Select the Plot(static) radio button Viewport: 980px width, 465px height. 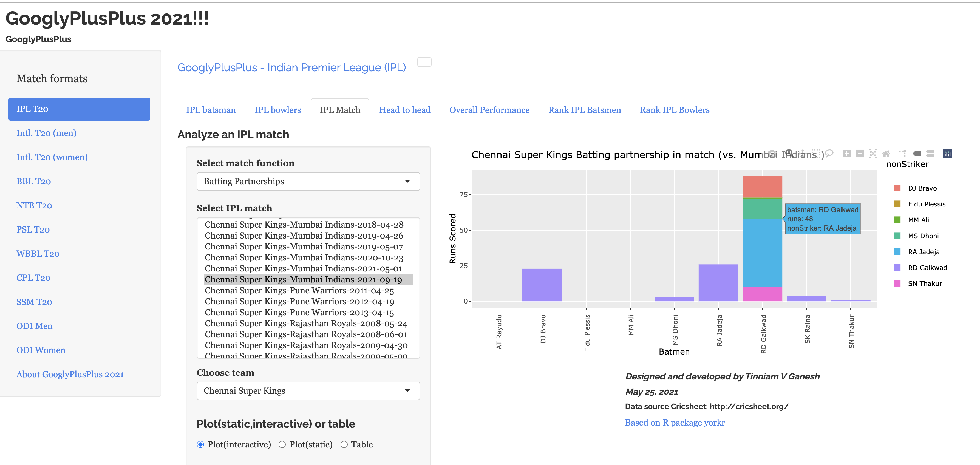click(282, 444)
